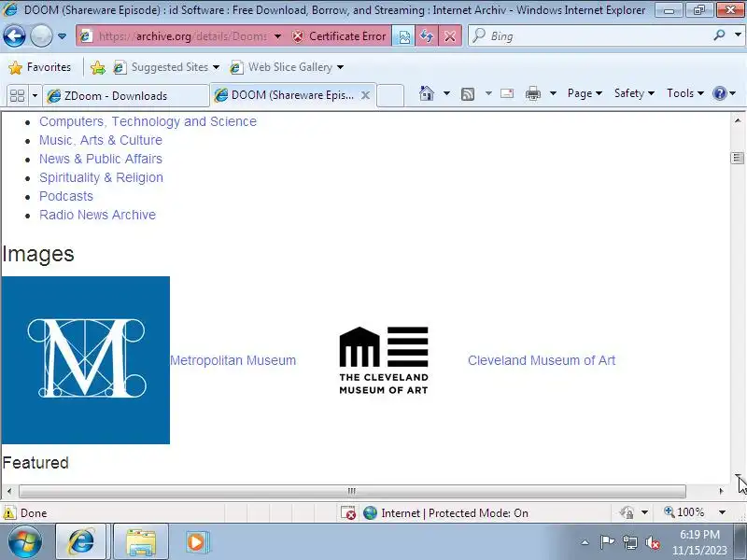Click the Home icon in the command bar
Image resolution: width=747 pixels, height=560 pixels.
pos(427,93)
